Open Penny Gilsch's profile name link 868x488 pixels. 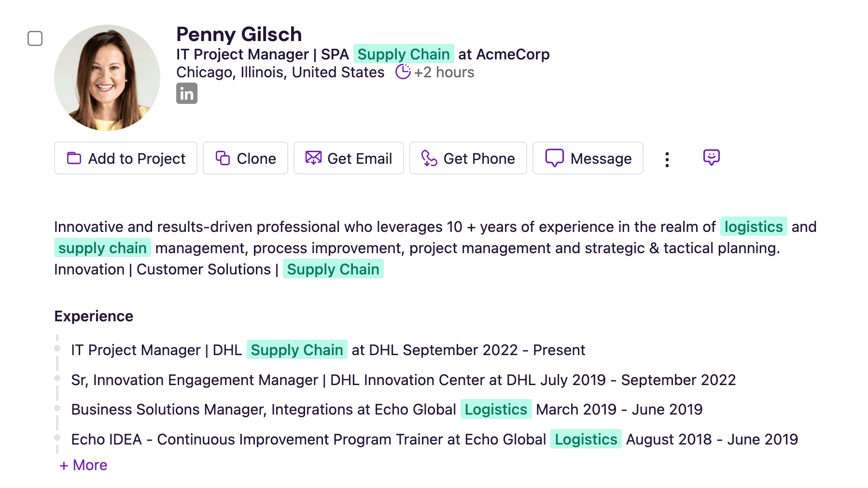click(239, 34)
